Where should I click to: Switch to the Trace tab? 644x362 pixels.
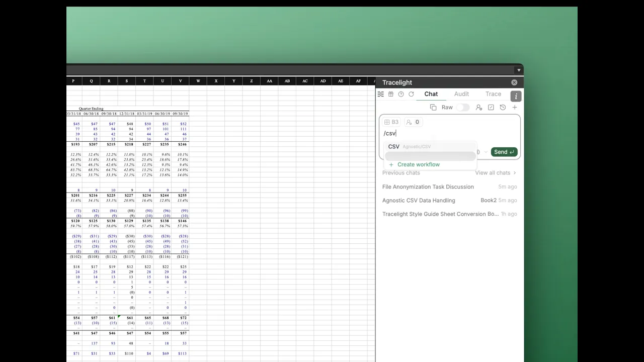[493, 94]
